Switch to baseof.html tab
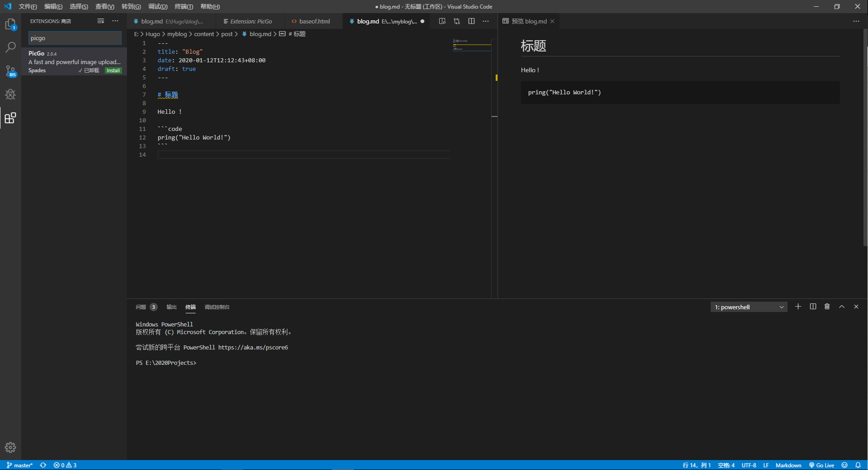 pyautogui.click(x=314, y=21)
